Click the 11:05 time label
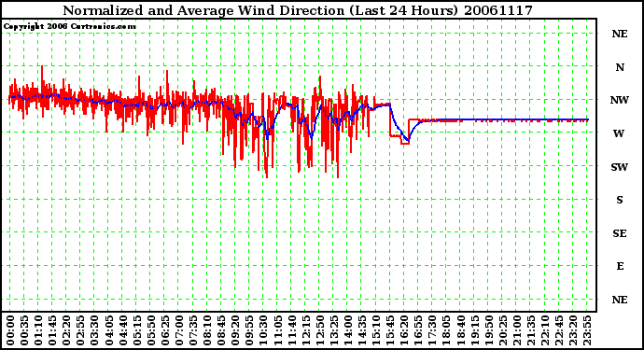 [x=277, y=330]
